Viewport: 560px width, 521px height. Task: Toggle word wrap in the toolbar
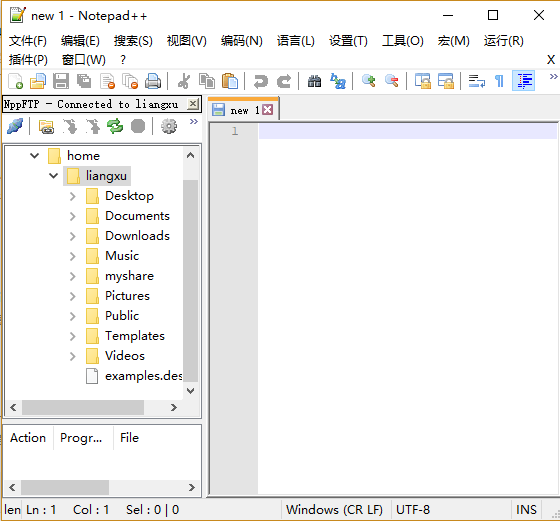(477, 81)
